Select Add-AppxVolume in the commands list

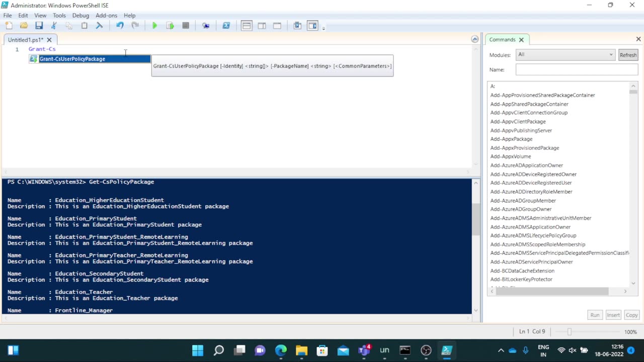coord(511,156)
